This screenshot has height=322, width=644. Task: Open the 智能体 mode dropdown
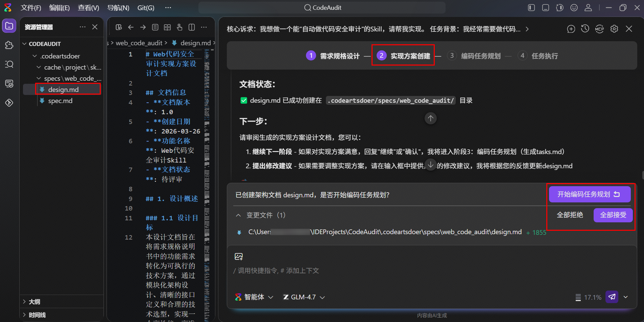click(x=254, y=297)
